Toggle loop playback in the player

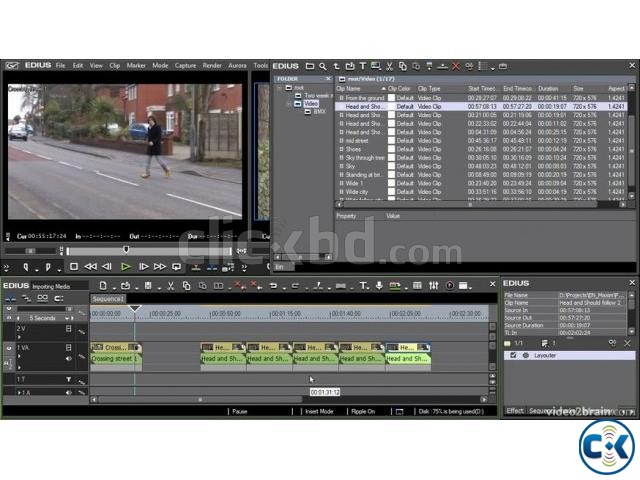click(176, 267)
